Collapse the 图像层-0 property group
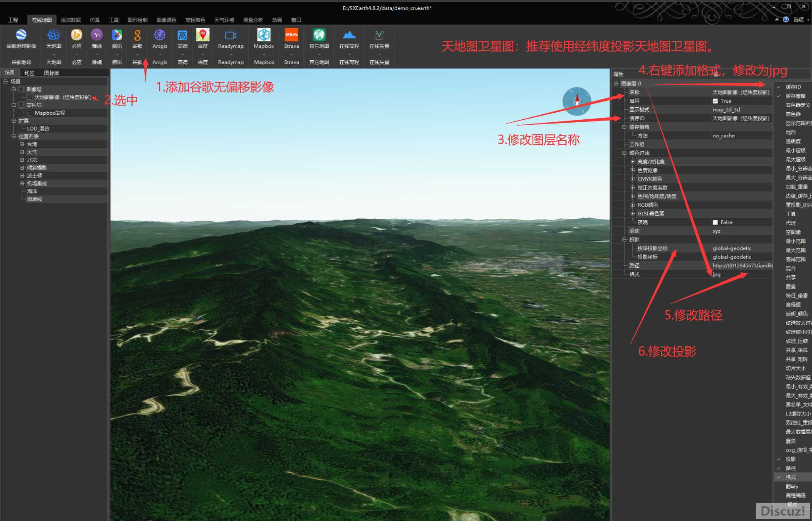This screenshot has width=812, height=521. pos(616,84)
